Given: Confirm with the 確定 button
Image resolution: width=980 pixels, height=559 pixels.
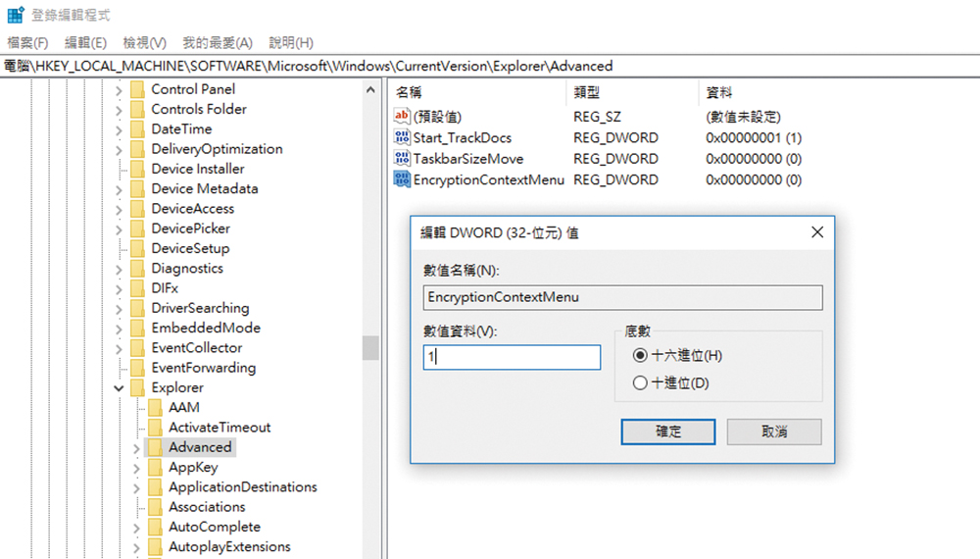Looking at the screenshot, I should tap(668, 432).
